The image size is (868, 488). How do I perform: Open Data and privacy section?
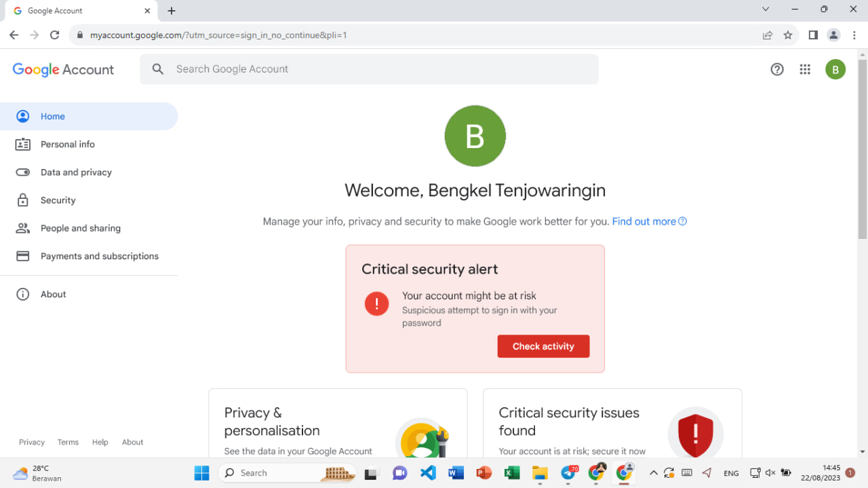point(76,172)
